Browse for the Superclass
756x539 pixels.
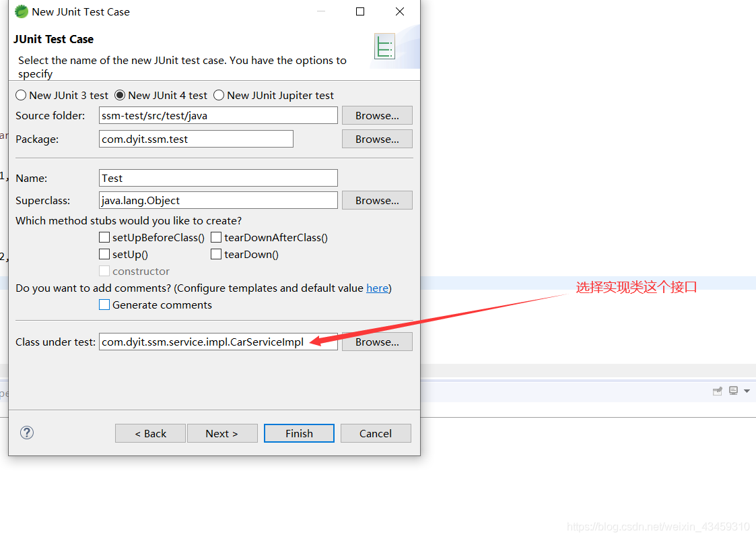[x=377, y=200]
